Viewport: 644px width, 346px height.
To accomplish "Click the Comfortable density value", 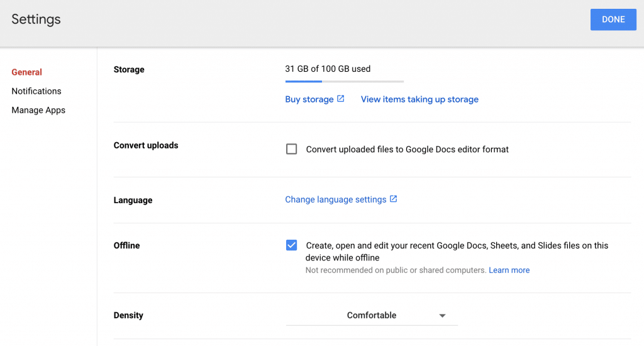I will coord(371,316).
